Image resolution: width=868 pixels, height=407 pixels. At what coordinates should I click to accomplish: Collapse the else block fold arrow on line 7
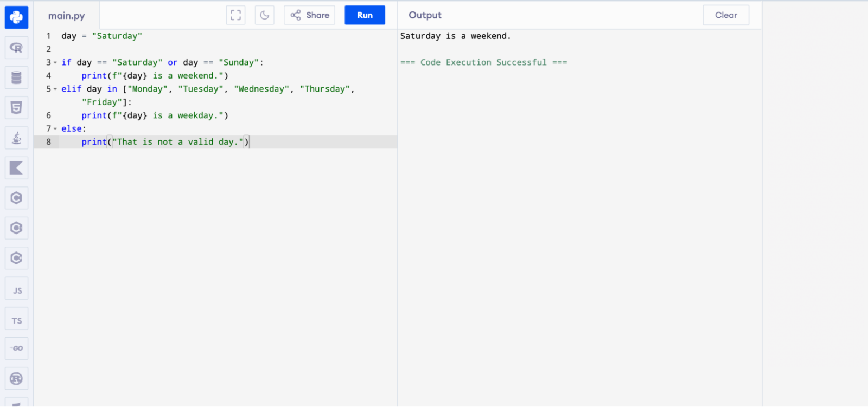click(55, 129)
